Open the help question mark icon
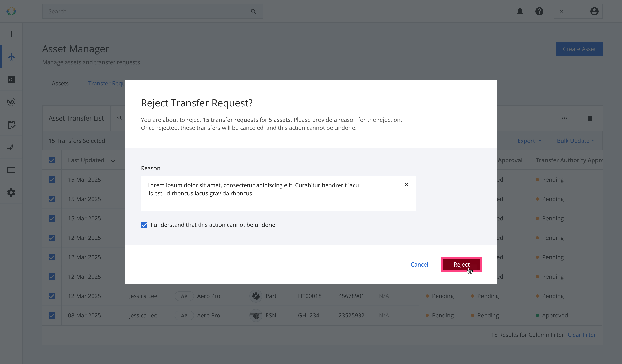The image size is (622, 364). click(x=539, y=11)
